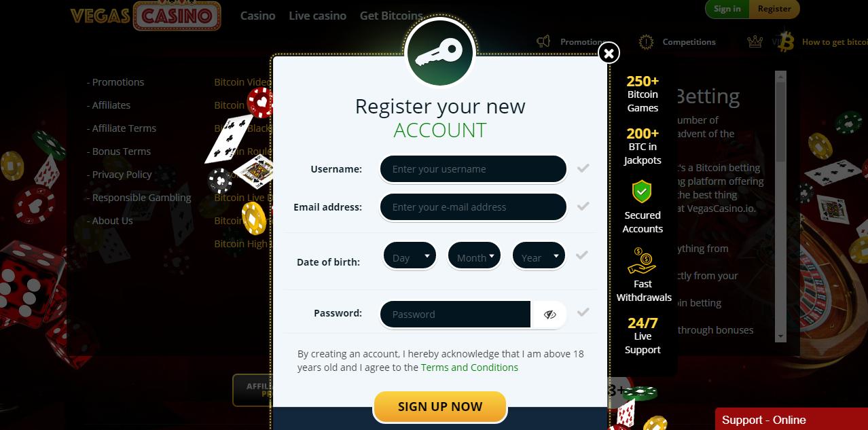Click the Competitions badge icon
Image resolution: width=868 pixels, height=430 pixels.
tap(647, 41)
